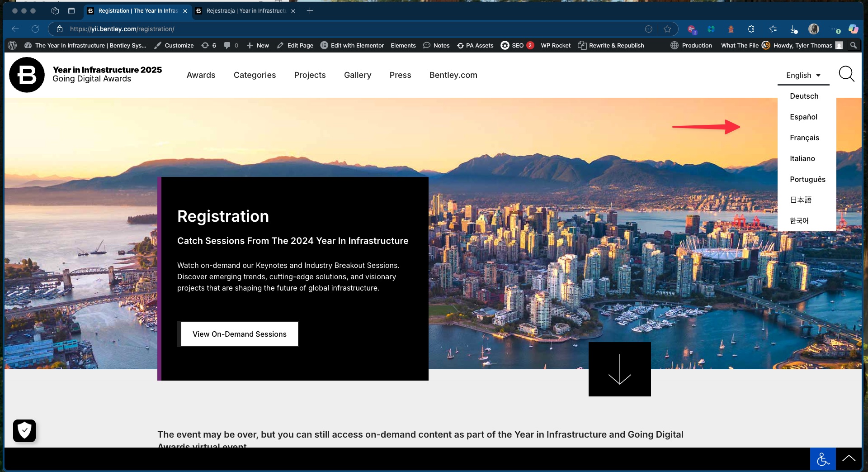Open Howdy, Tyler Thomas account menu

pos(808,45)
